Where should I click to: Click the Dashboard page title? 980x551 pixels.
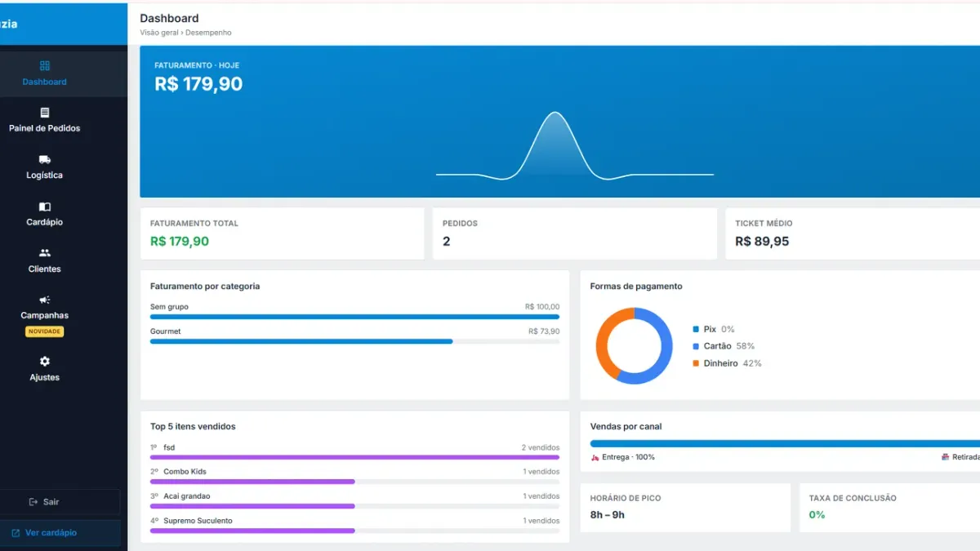pyautogui.click(x=169, y=18)
